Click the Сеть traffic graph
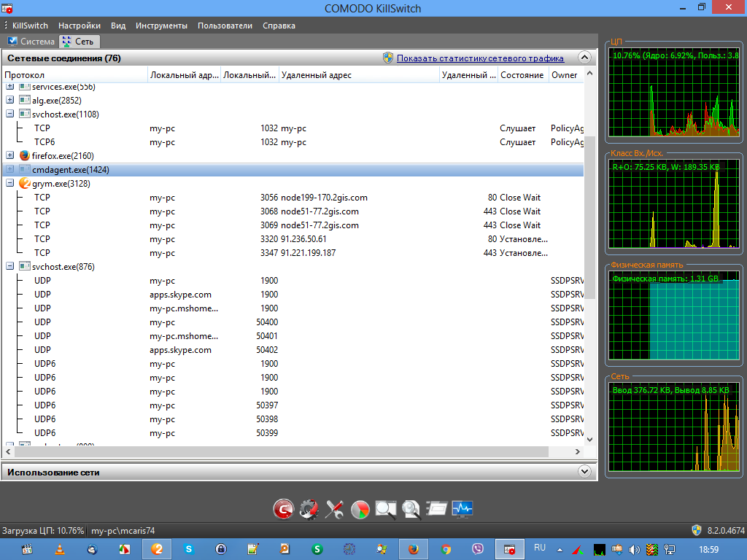 click(x=673, y=427)
